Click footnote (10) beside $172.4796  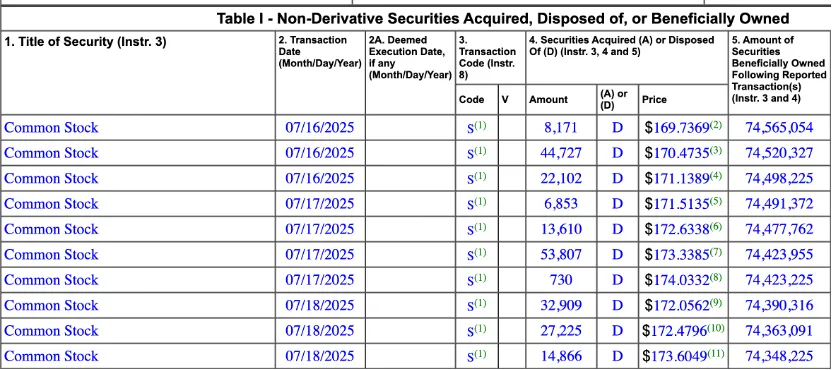coord(716,329)
